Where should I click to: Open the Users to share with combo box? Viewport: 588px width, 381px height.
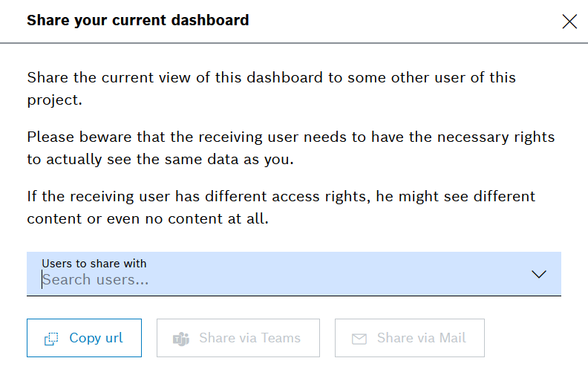293,273
